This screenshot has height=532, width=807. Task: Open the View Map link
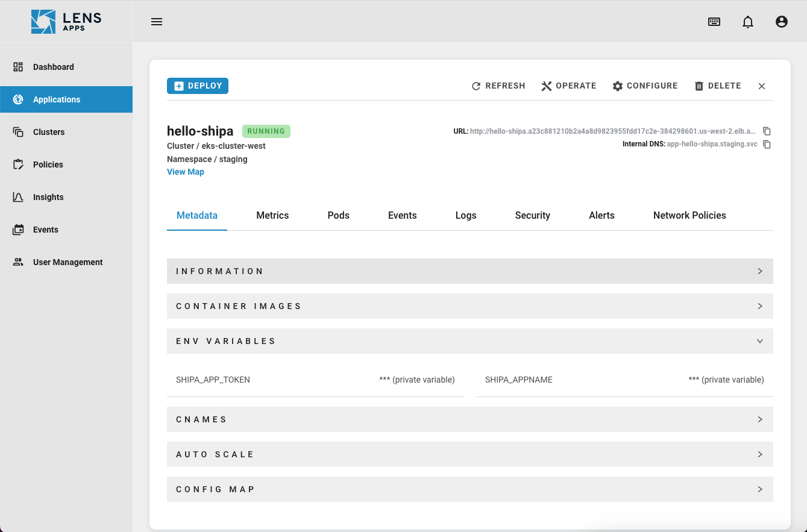point(186,172)
